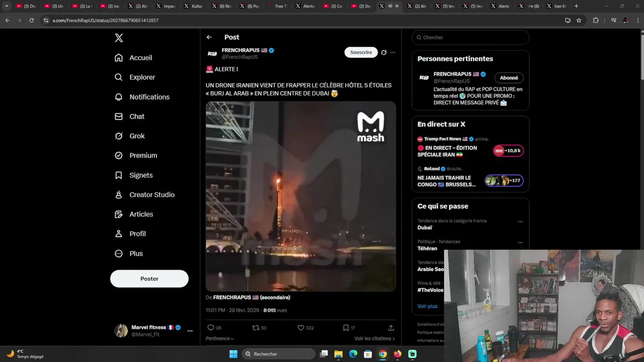The width and height of the screenshot is (644, 362).
Task: Open Chrome from taskbar
Action: click(383, 354)
